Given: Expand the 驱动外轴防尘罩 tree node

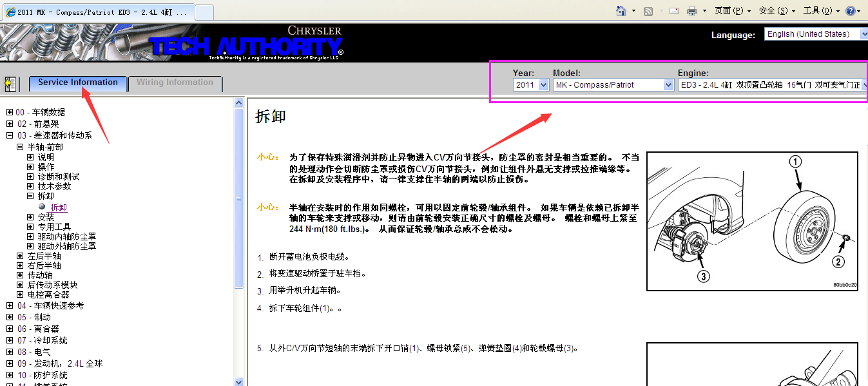Looking at the screenshot, I should 30,246.
